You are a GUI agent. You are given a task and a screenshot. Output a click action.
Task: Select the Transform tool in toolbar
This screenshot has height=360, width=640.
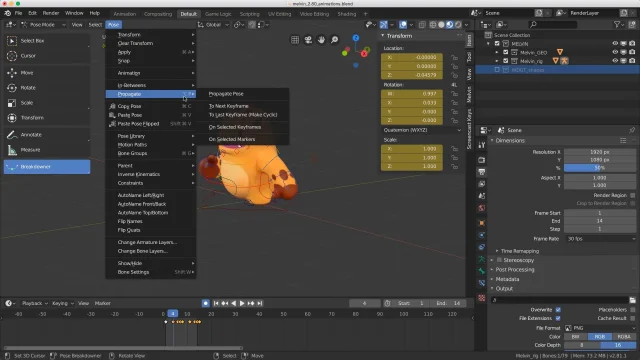47,118
